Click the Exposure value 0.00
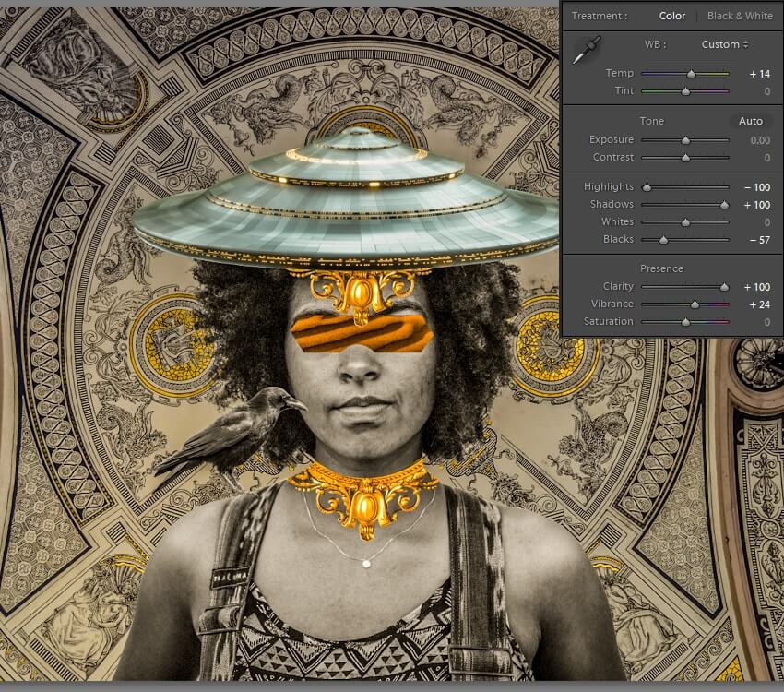784x692 pixels. coord(760,140)
